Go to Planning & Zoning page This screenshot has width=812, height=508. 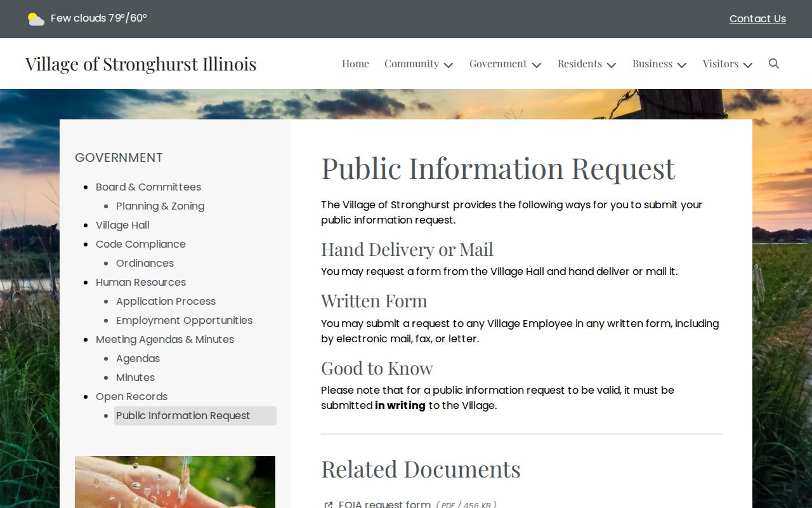(160, 206)
